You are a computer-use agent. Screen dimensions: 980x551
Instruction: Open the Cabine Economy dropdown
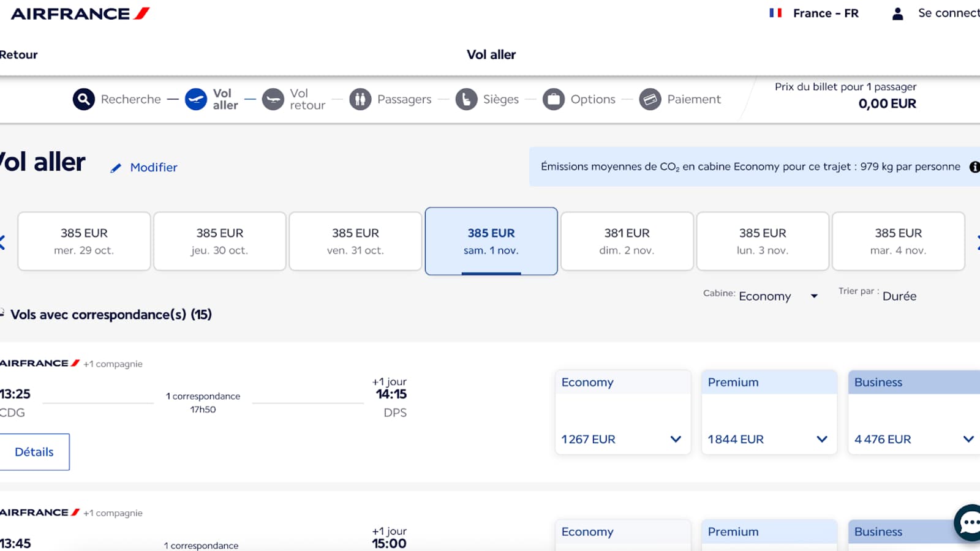coord(778,296)
